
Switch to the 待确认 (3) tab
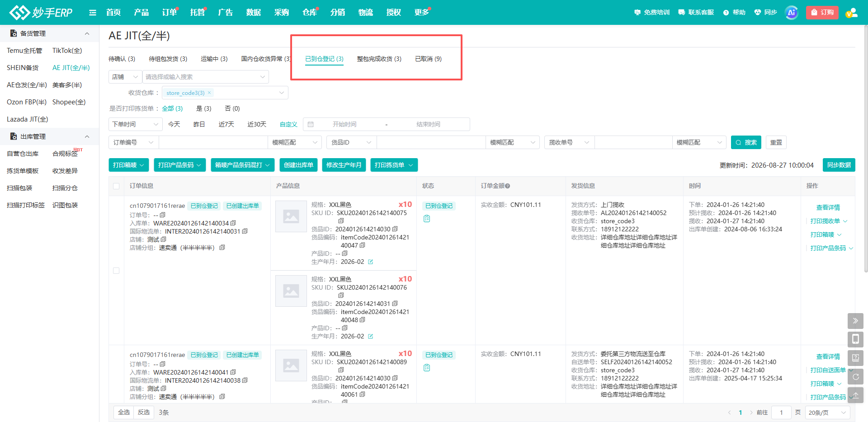[122, 59]
